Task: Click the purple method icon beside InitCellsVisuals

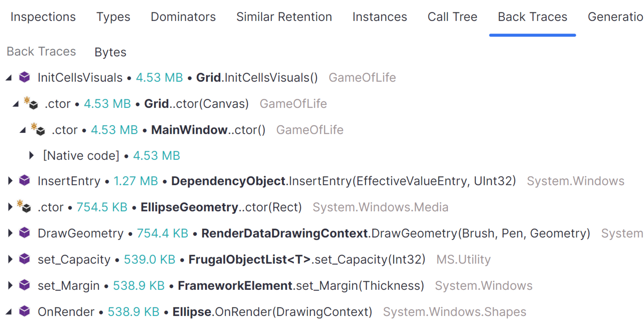Action: (25, 77)
